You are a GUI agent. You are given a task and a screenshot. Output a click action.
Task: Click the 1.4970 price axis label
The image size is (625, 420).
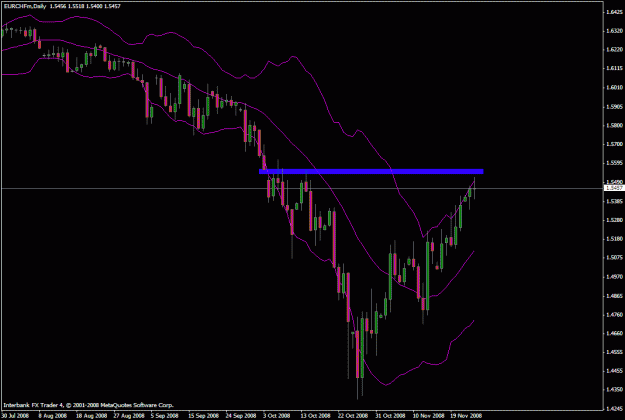click(615, 277)
